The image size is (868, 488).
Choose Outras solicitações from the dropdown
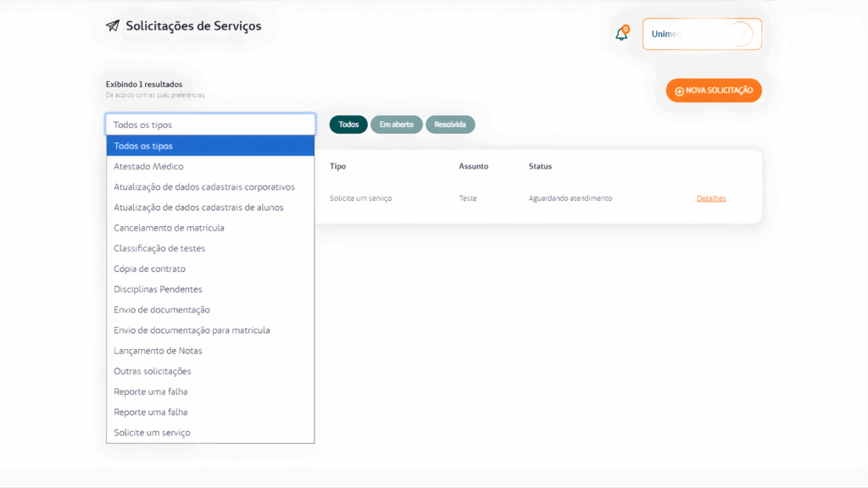153,371
